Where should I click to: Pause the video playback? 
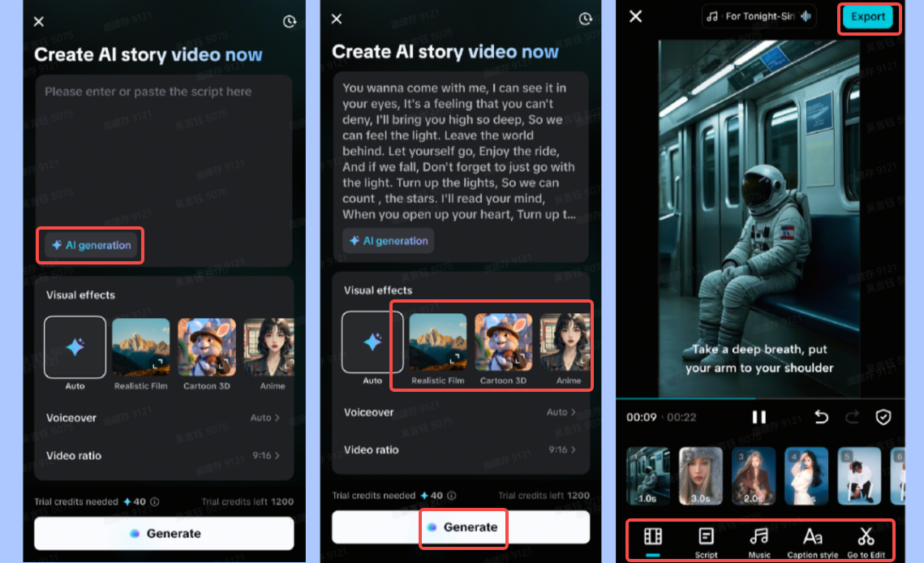coord(759,418)
